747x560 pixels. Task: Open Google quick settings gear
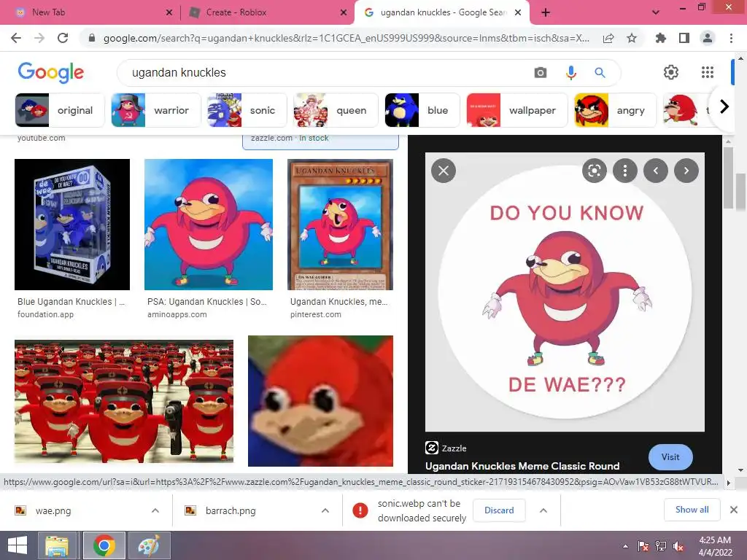coord(671,72)
